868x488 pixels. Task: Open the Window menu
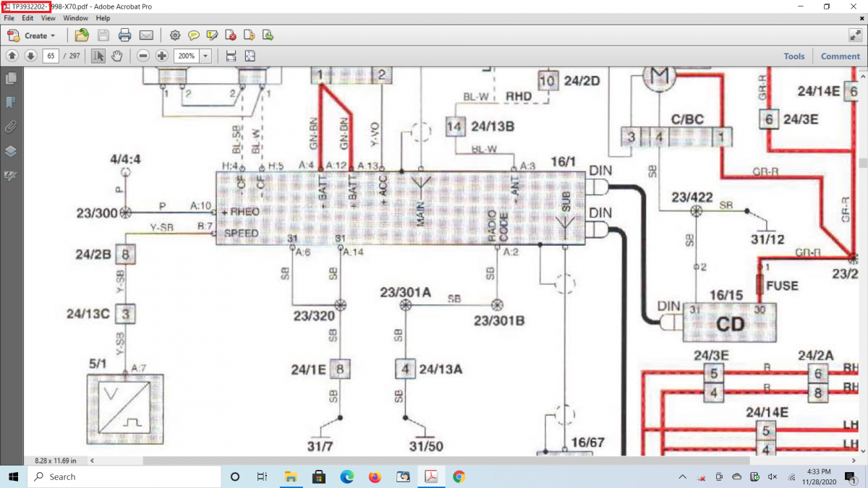point(75,18)
